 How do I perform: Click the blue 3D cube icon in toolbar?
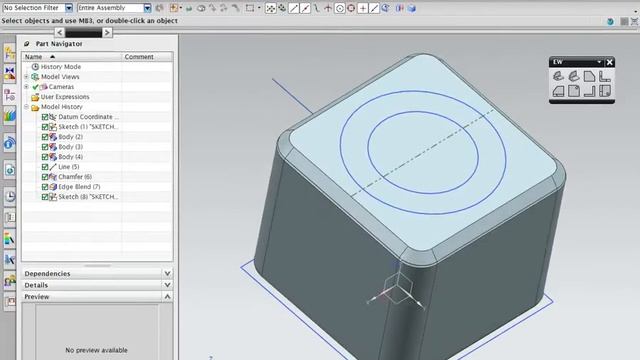[x=411, y=8]
